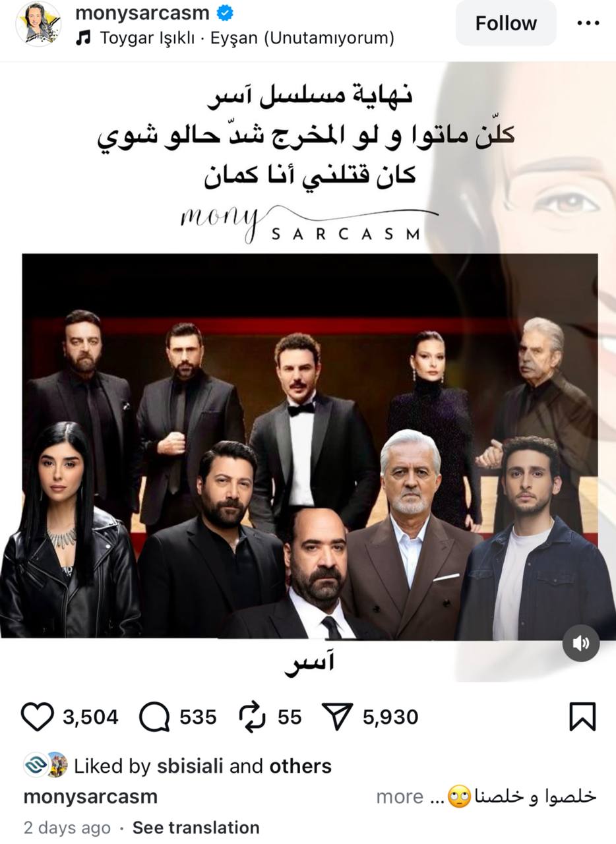Open monysarcasm username in the caption
Image resolution: width=616 pixels, height=844 pixels.
point(90,797)
